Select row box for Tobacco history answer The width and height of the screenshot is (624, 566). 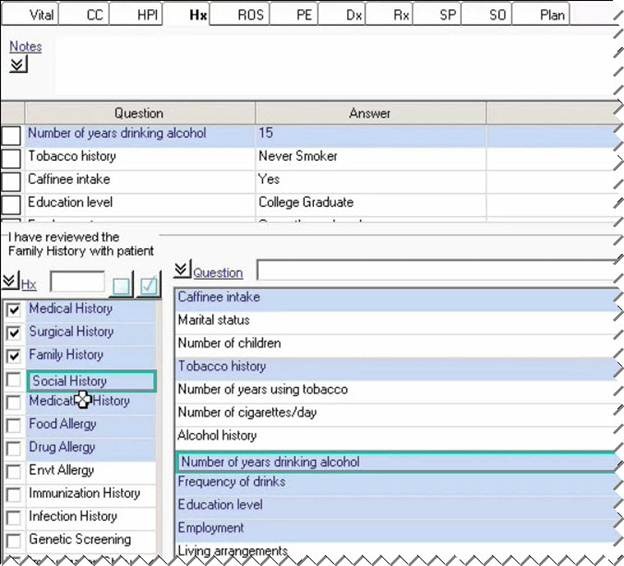pos(12,157)
